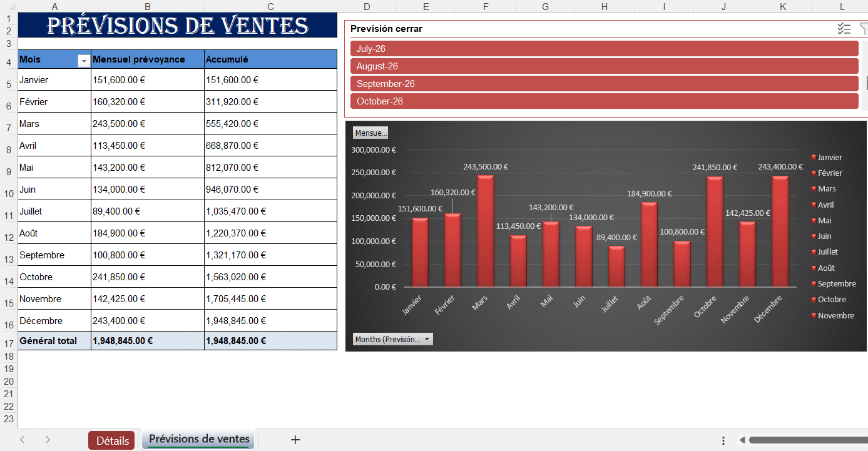Viewport: 868px width, 451px height.
Task: Click the previous sheet navigation arrow
Action: [x=21, y=440]
